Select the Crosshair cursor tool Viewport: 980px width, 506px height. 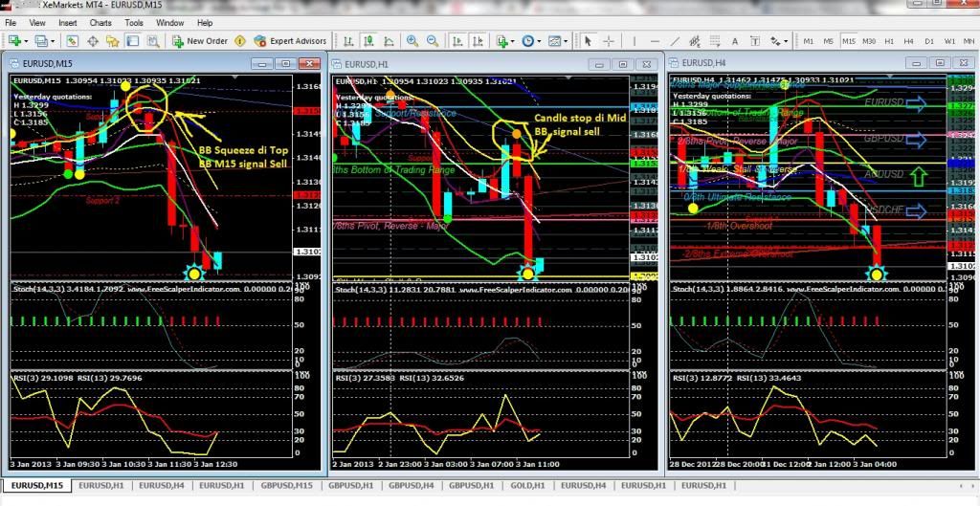tap(609, 41)
